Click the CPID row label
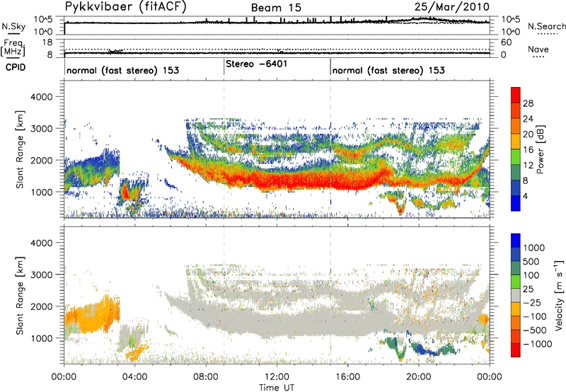 (x=16, y=67)
